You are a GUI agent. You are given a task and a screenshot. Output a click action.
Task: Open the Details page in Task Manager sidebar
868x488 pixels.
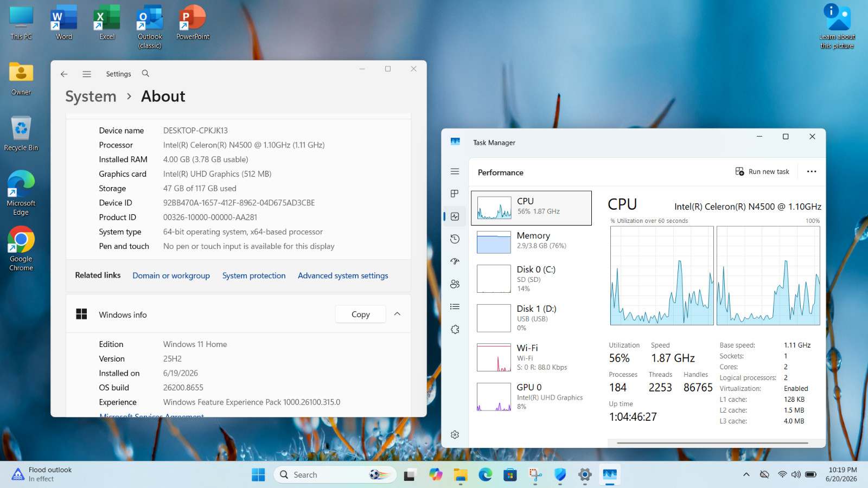coord(455,307)
